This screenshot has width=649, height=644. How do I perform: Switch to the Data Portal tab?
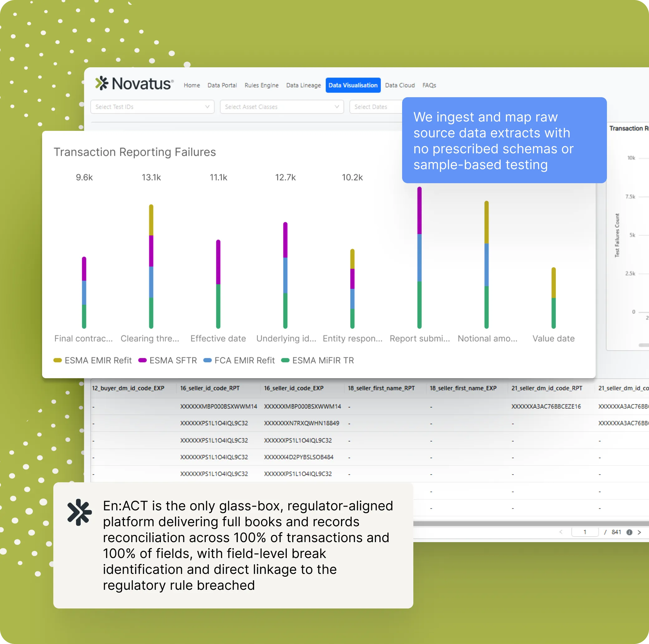pos(222,85)
